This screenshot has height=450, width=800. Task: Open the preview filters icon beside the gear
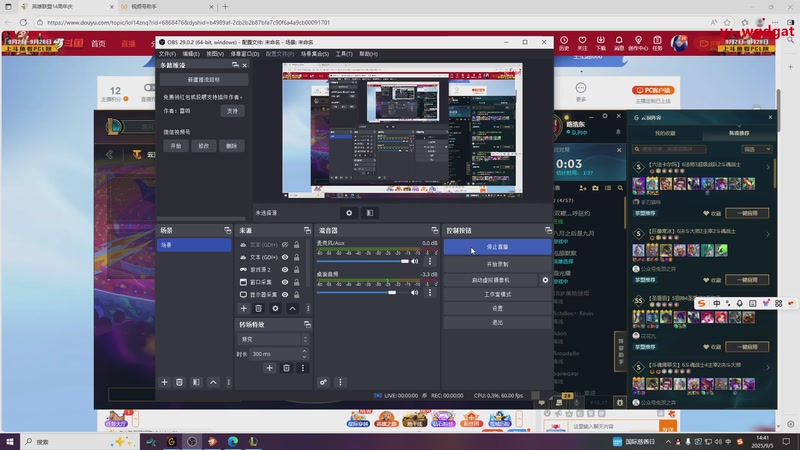tap(370, 213)
